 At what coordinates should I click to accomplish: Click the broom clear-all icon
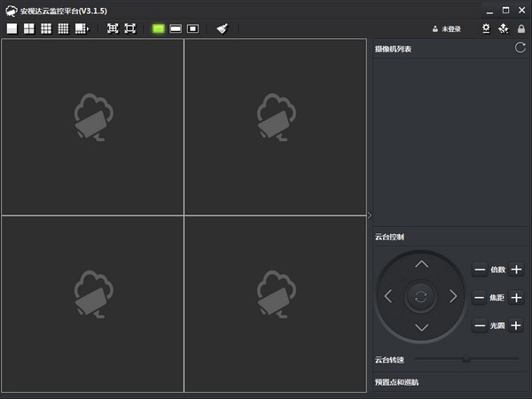223,29
